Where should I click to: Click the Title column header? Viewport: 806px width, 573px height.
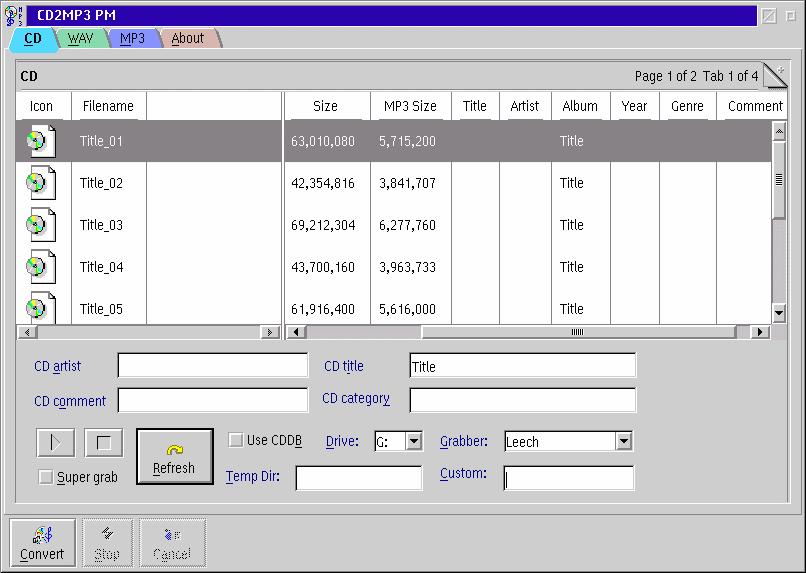coord(475,106)
